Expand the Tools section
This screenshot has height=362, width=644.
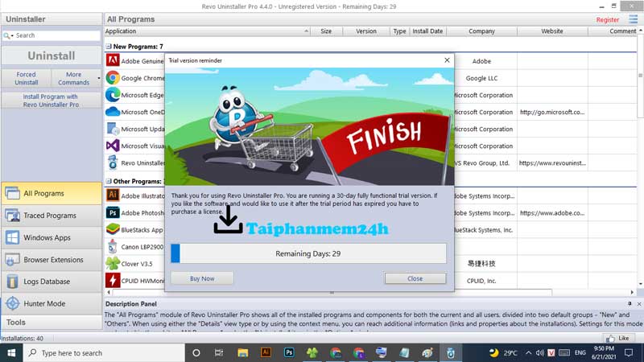click(52, 323)
